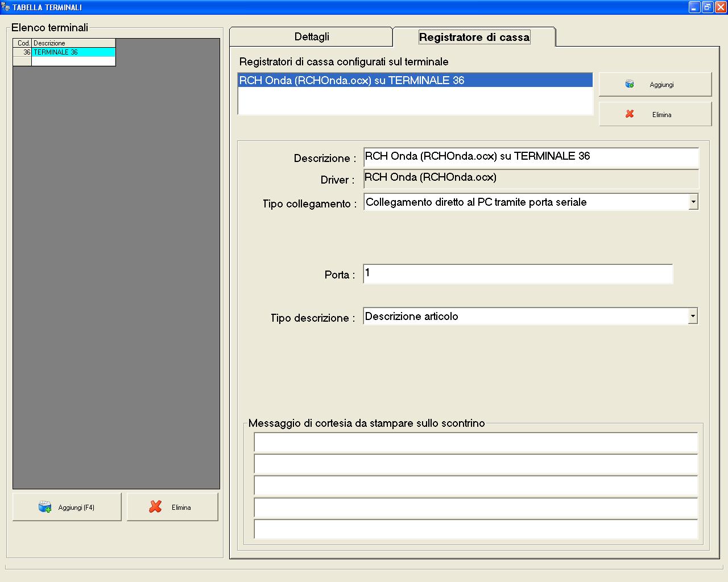Click into the Descrizione text field

[530, 157]
